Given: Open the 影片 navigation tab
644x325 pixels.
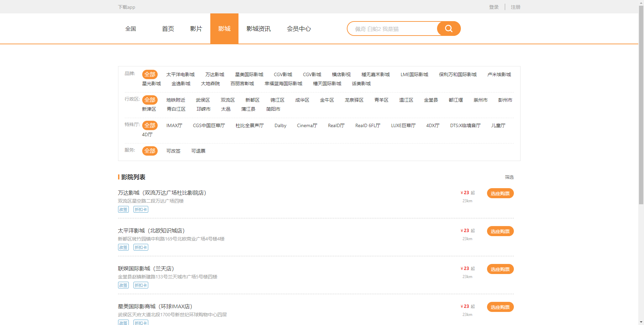Looking at the screenshot, I should click(196, 29).
